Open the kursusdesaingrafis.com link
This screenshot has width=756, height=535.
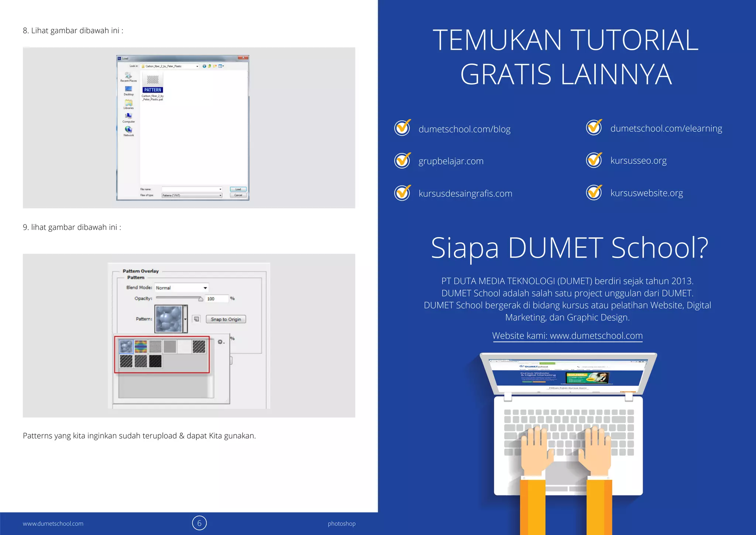(x=465, y=194)
